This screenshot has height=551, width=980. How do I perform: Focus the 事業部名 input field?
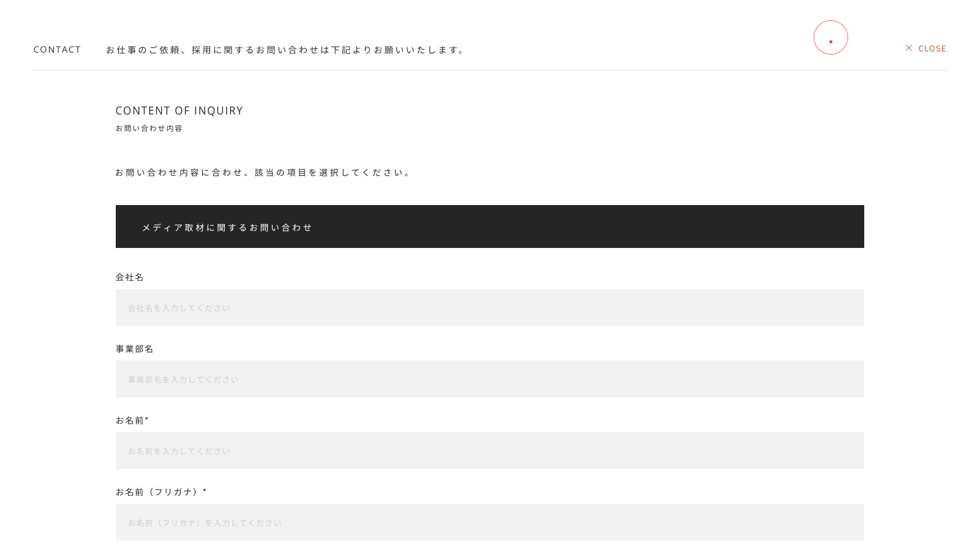point(490,379)
